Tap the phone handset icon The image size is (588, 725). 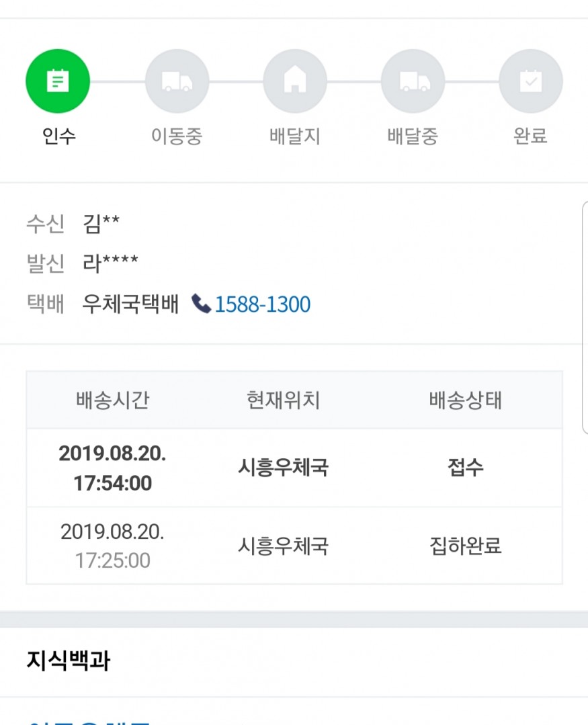click(201, 304)
